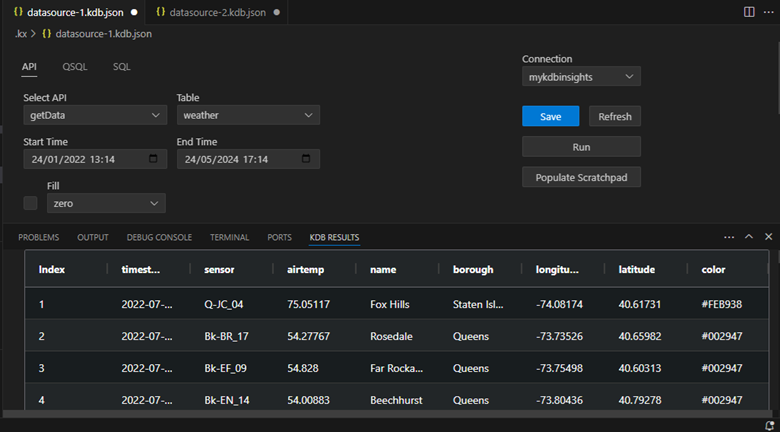This screenshot has height=432, width=780.
Task: Open the Start Time calendar picker
Action: [153, 159]
